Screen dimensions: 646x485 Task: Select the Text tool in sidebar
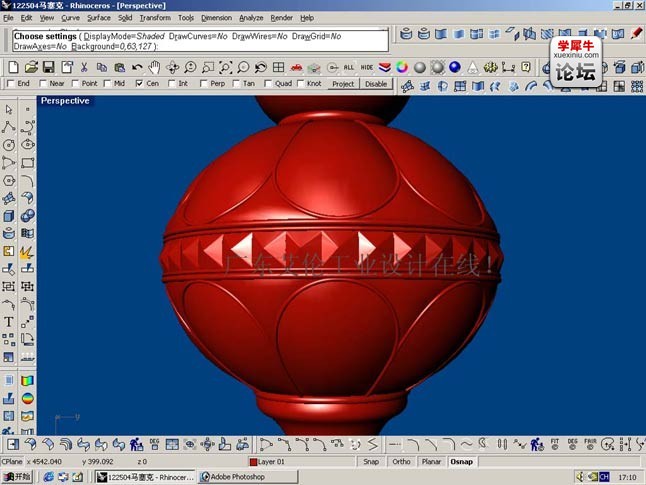coord(9,322)
